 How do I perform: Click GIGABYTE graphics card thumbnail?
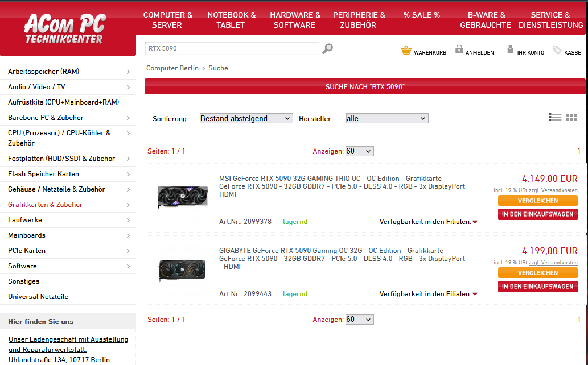(x=182, y=270)
